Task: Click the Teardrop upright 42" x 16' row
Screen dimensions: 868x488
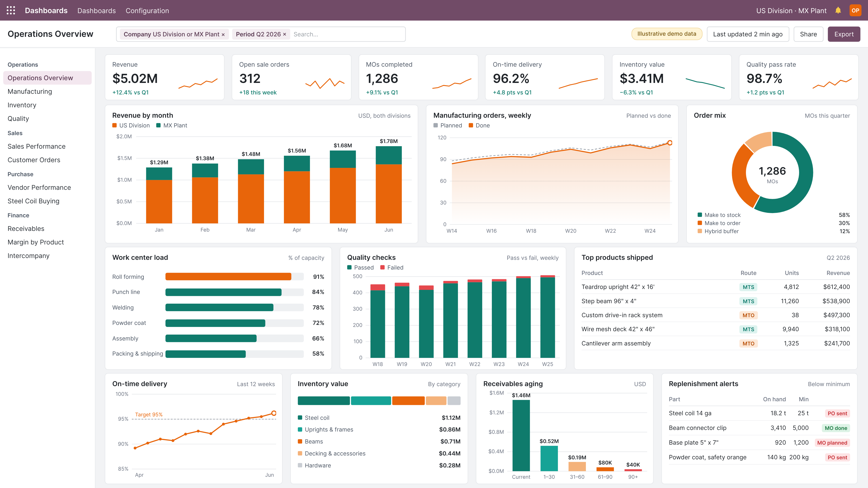Action: tap(715, 287)
